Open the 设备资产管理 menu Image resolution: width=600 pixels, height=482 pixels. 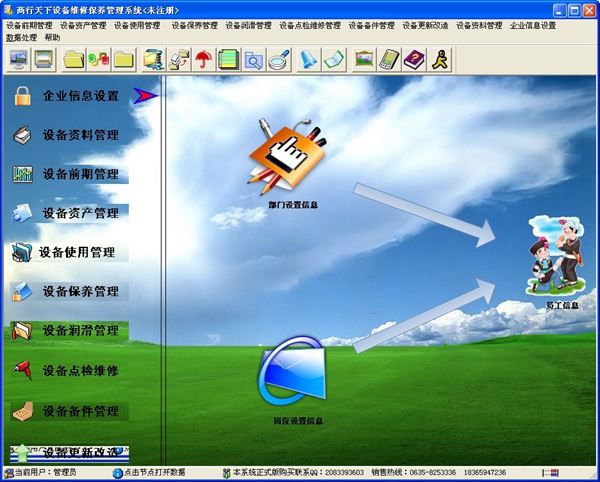(x=83, y=26)
